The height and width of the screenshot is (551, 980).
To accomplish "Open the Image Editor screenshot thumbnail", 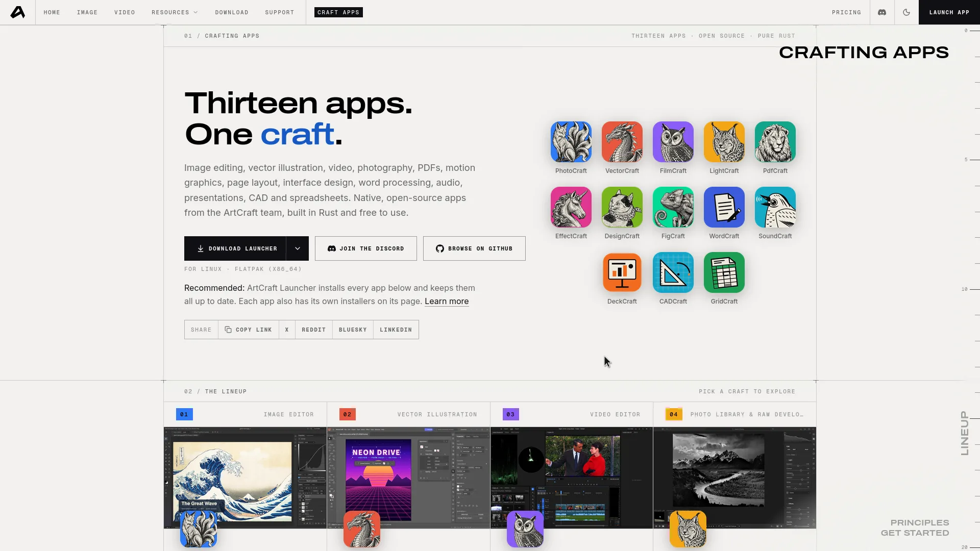I will 245,478.
